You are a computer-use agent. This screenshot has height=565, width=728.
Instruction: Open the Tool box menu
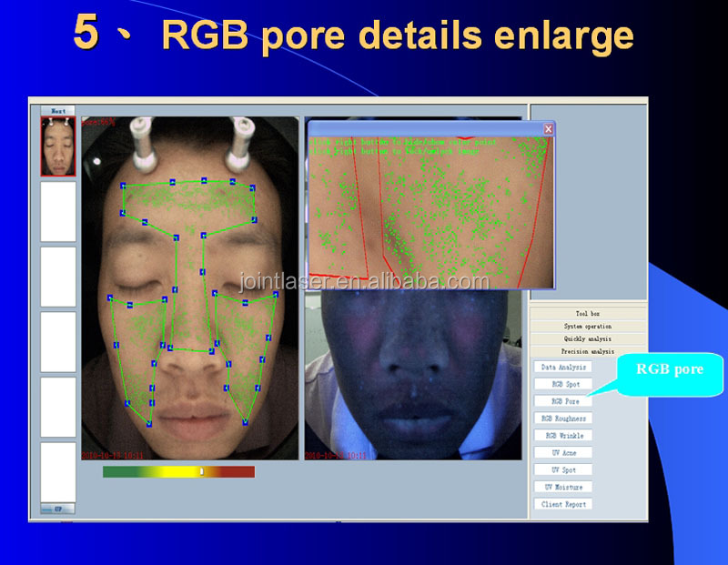click(x=588, y=313)
